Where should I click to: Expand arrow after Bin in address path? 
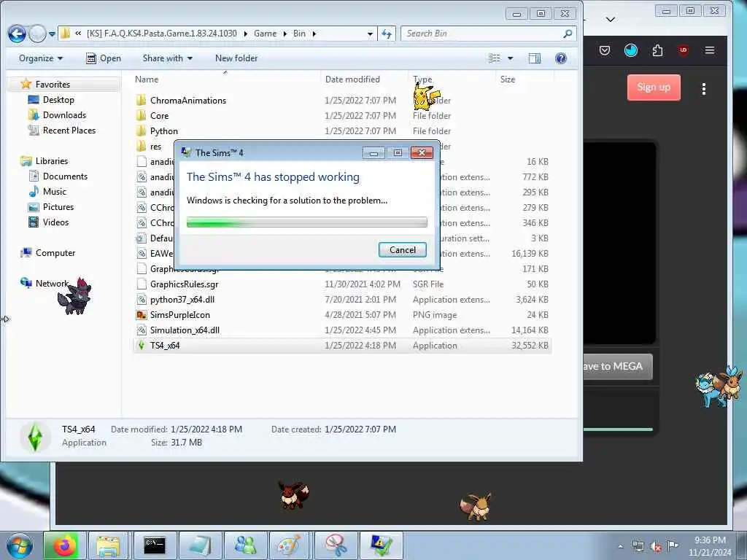coord(314,34)
